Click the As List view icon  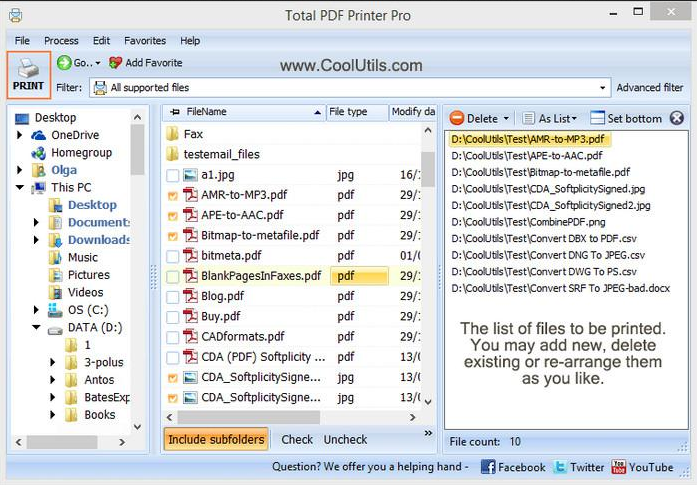coord(528,118)
